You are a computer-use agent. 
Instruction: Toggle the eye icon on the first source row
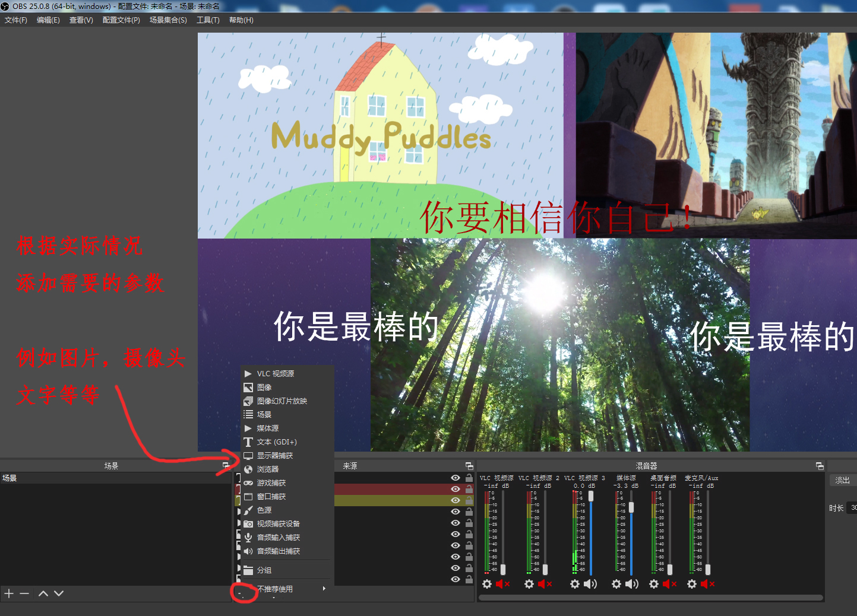pos(456,478)
